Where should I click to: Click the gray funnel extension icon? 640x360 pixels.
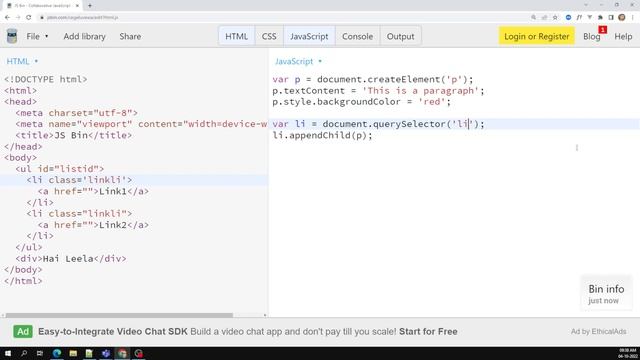click(590, 18)
